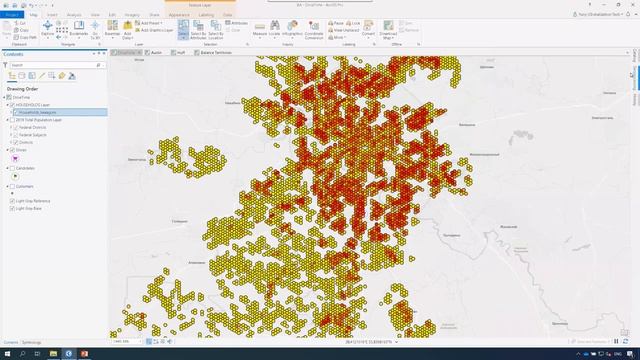Screen dimensions: 640x360
Task: Click the Go To XY tool
Action: [x=95, y=29]
